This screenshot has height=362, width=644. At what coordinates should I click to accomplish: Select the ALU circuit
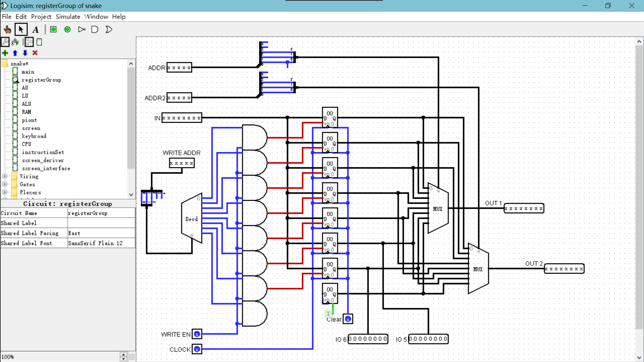(x=26, y=104)
